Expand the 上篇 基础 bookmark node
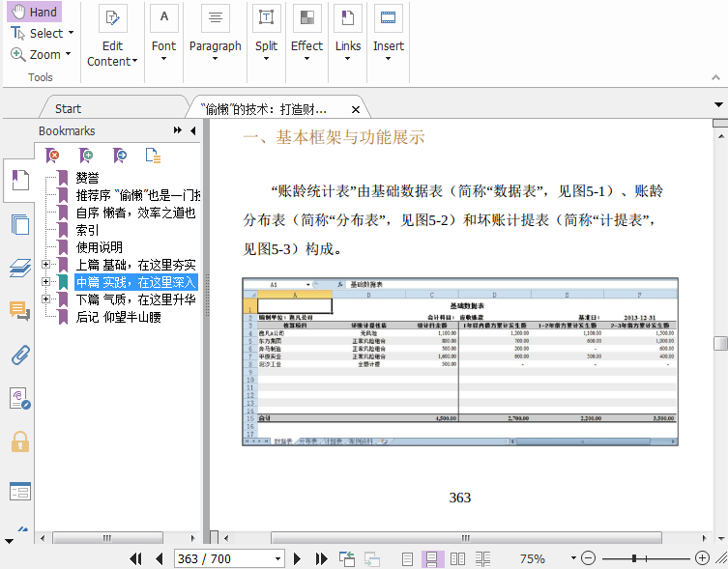728x569 pixels. point(46,265)
